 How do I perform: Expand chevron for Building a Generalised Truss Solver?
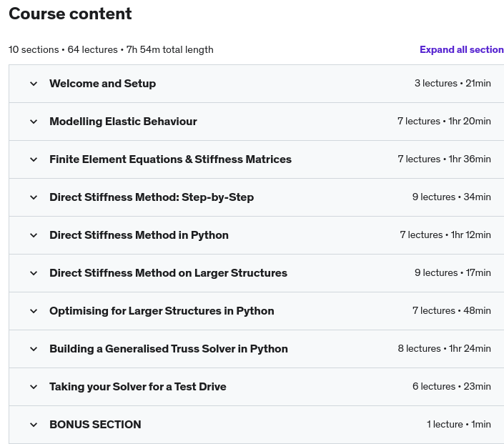click(x=34, y=349)
